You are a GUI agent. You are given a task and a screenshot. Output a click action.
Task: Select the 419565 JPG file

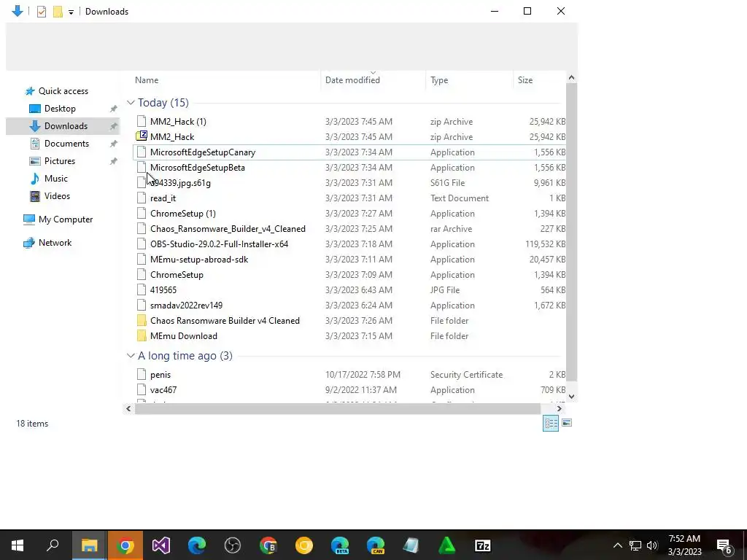coord(349,290)
